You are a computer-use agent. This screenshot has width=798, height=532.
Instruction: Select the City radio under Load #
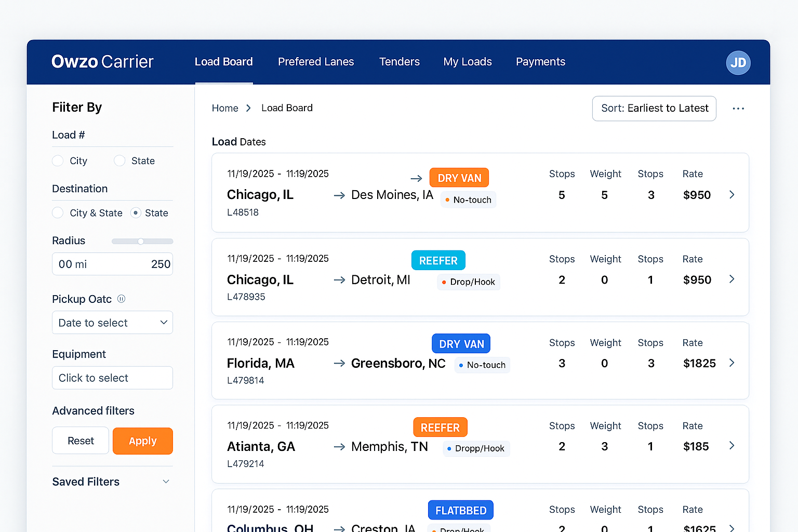(58, 161)
